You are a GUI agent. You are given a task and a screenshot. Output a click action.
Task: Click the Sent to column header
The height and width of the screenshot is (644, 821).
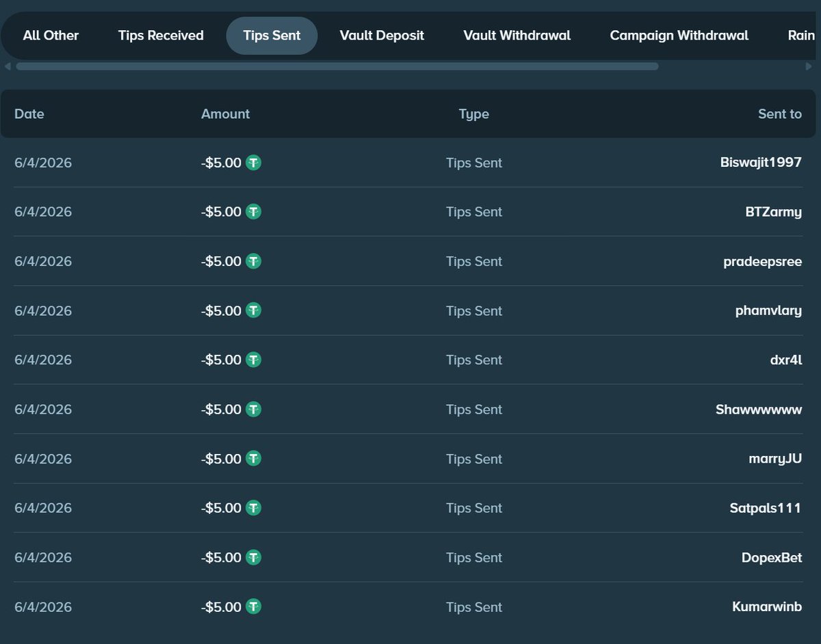click(780, 114)
